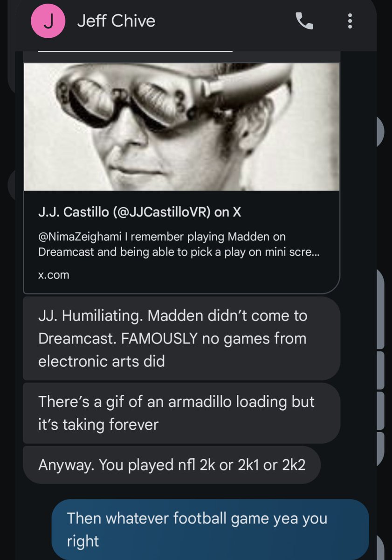Tap the blue "Then whatever football game" reply
Image resolution: width=392 pixels, height=560 pixels.
click(210, 530)
